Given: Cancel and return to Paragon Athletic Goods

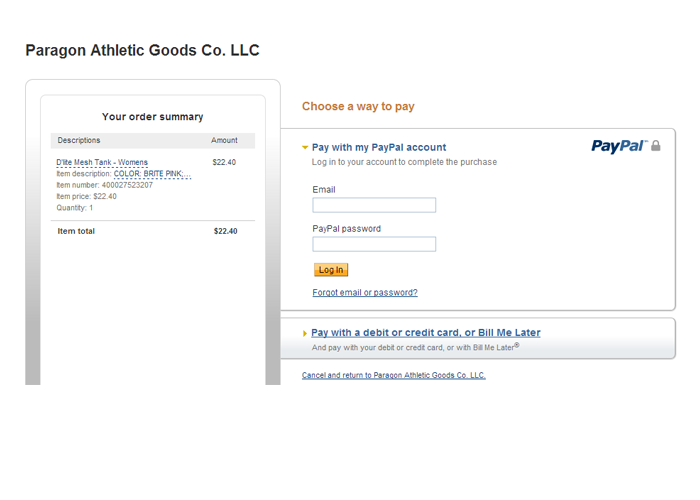Looking at the screenshot, I should click(393, 375).
